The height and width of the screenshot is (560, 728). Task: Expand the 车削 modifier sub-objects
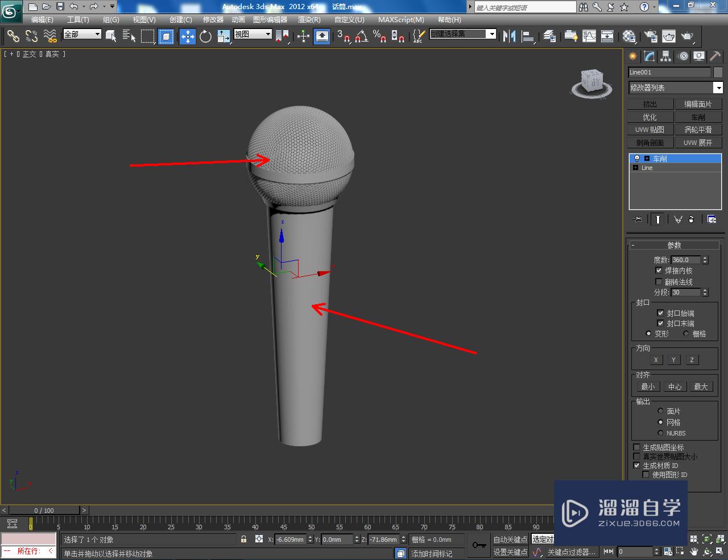[x=647, y=159]
